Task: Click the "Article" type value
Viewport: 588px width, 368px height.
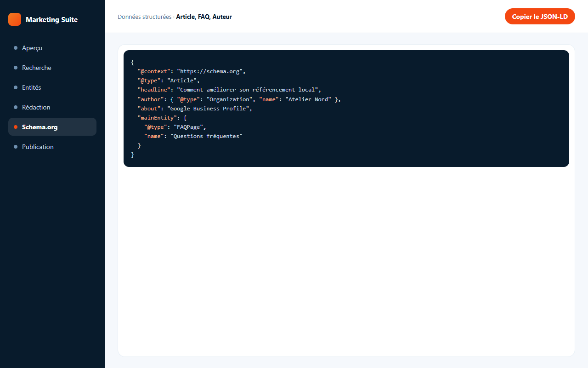Action: [x=182, y=80]
